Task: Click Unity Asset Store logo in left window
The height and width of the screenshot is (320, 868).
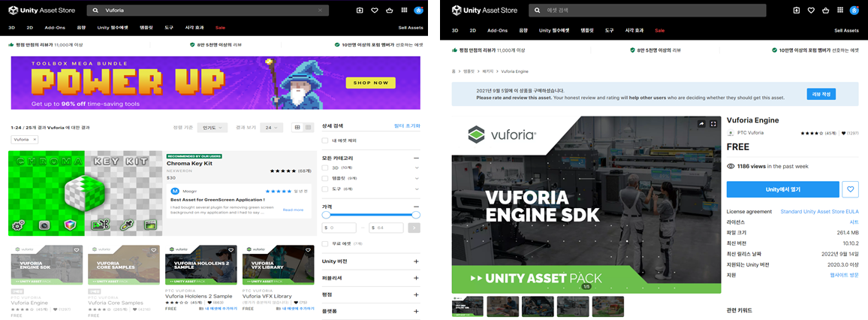Action: tap(42, 10)
